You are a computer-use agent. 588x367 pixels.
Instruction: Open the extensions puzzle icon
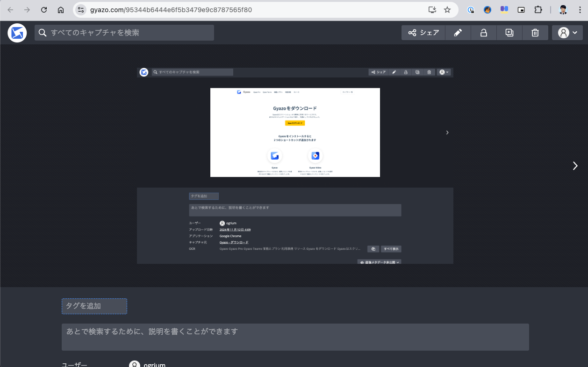(538, 10)
